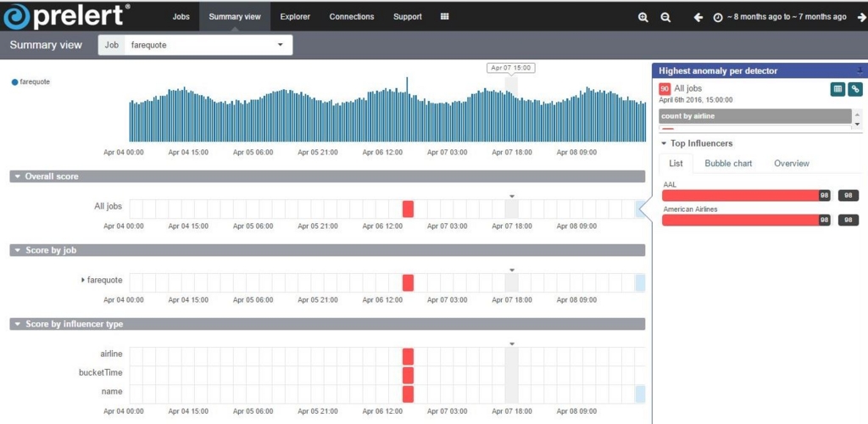Screen dimensions: 868x424
Task: Click the light blue cell in farequote row
Action: click(641, 283)
